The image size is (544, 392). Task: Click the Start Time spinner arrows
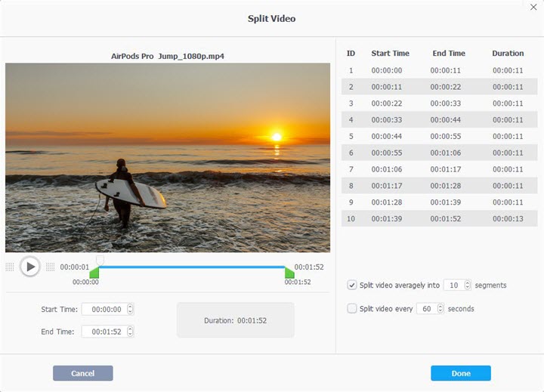click(x=130, y=309)
